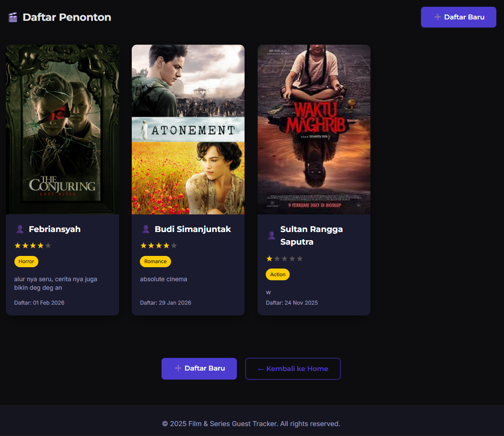
Task: Click the name Sultan Rangga Saputra
Action: pos(311,236)
